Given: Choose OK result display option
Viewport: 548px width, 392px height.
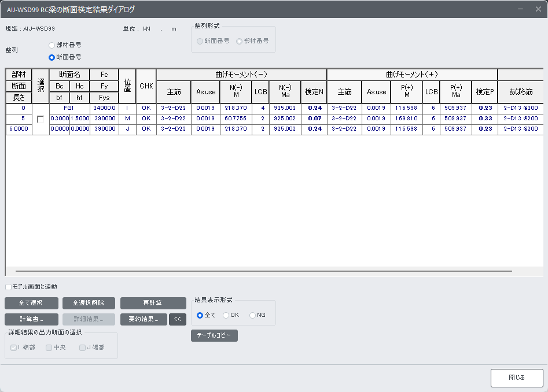Looking at the screenshot, I should click(x=226, y=315).
